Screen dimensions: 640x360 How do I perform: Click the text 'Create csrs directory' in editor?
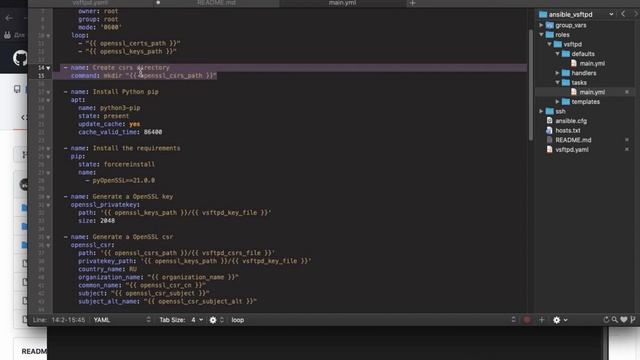[131, 68]
